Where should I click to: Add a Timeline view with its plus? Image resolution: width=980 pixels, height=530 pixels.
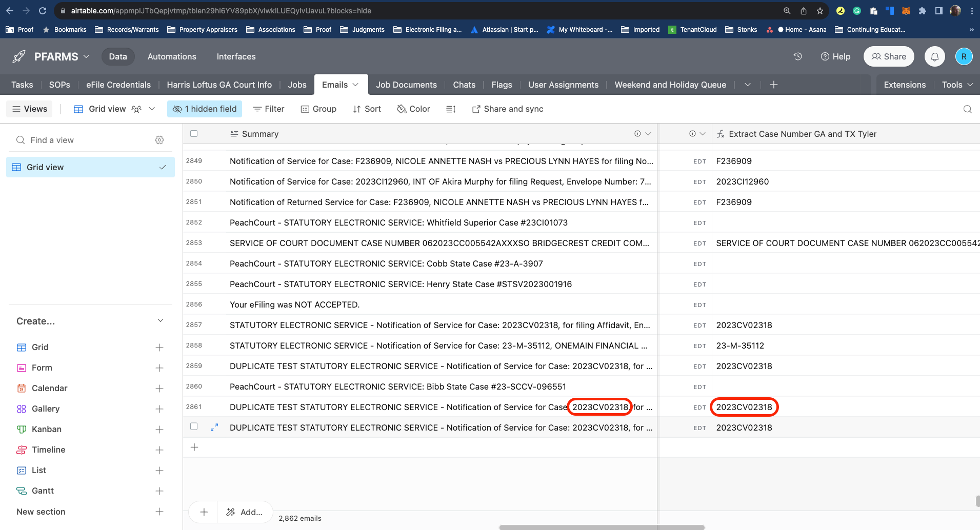(159, 450)
